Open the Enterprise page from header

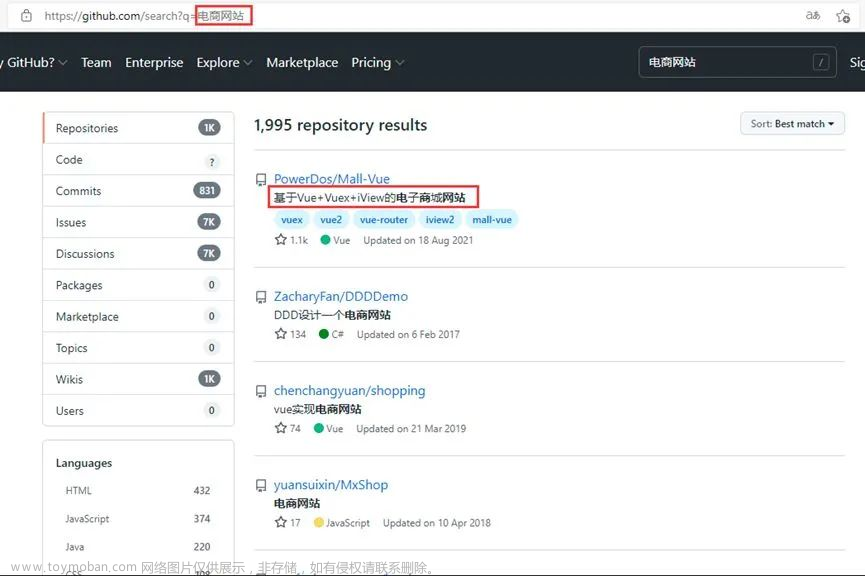pyautogui.click(x=154, y=62)
